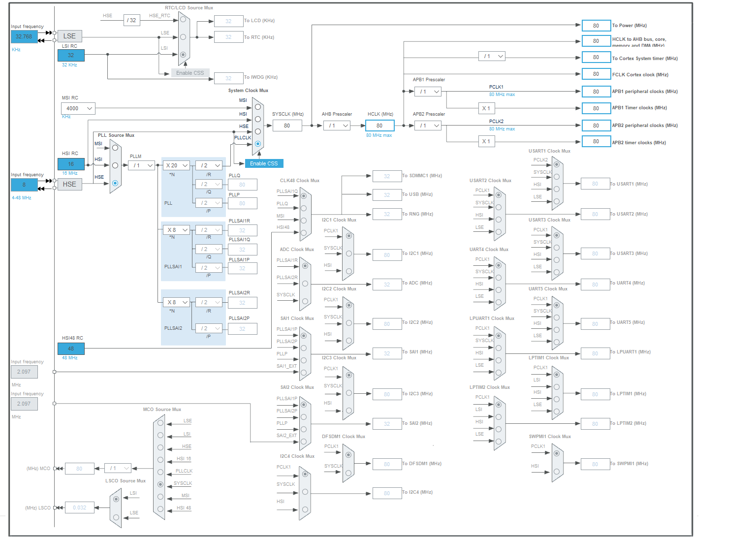Select HSI in System Clock Mux
Viewport: 756px width, 539px height.
[x=258, y=119]
